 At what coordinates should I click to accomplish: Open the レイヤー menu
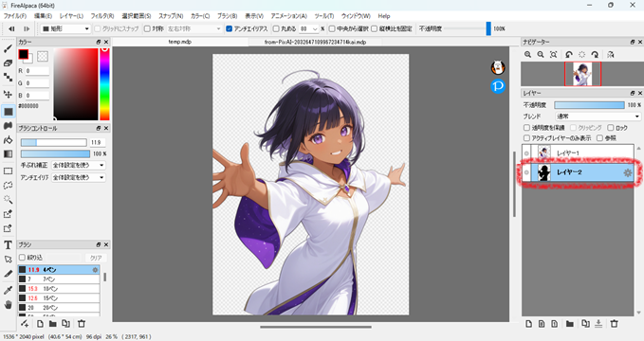[71, 16]
